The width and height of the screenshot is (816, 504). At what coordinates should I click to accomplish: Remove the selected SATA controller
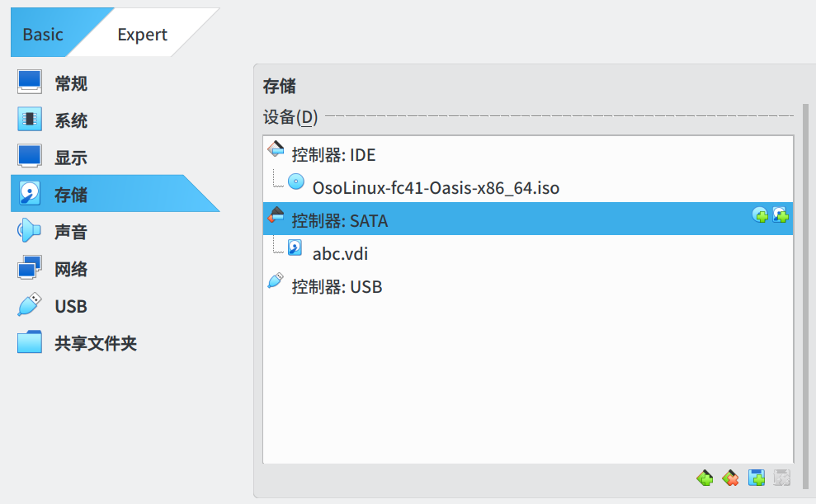pyautogui.click(x=729, y=478)
